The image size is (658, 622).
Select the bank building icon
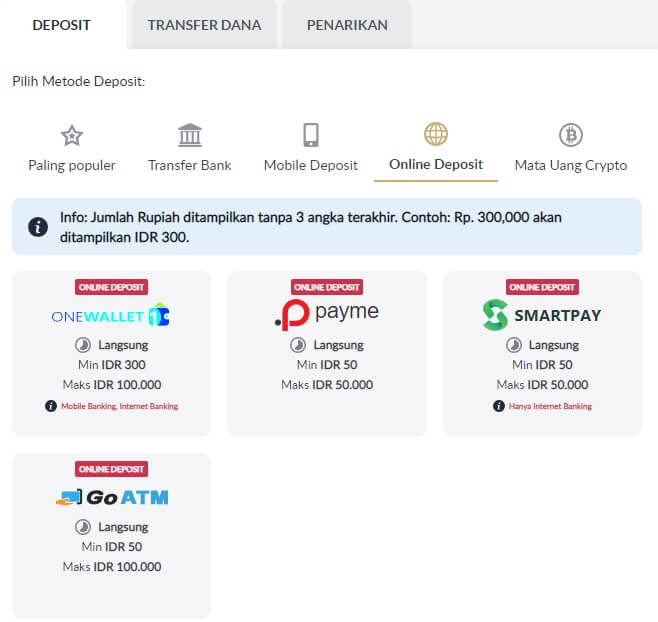(x=189, y=135)
